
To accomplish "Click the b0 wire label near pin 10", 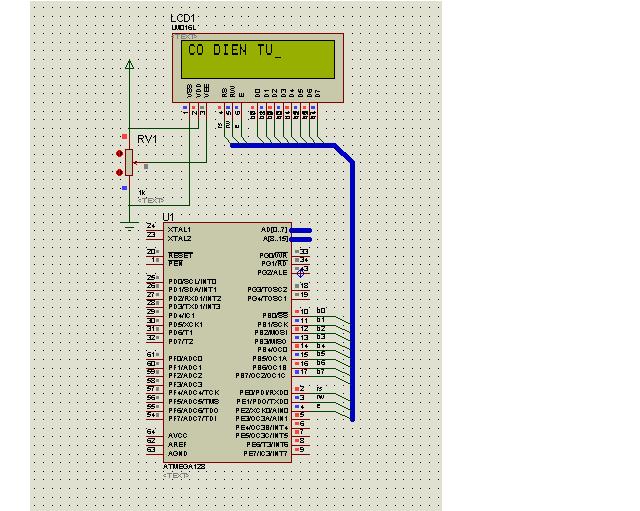I will (x=321, y=311).
